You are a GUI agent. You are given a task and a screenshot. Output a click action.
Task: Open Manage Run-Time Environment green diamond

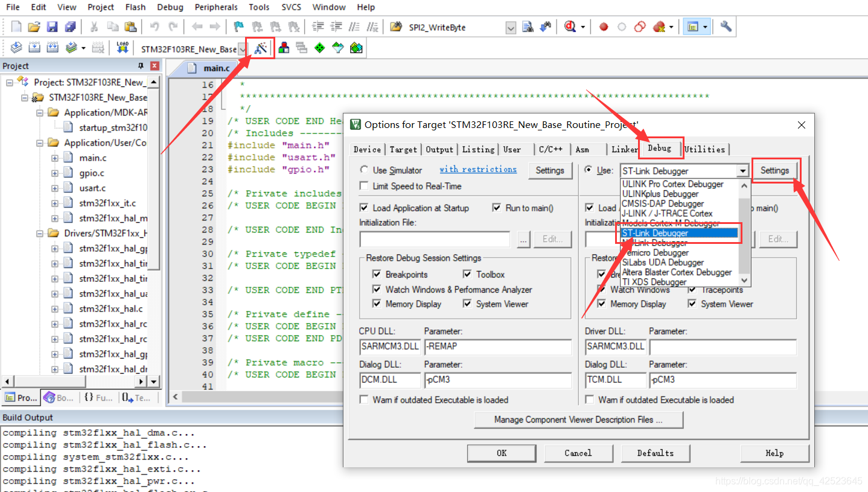(320, 48)
